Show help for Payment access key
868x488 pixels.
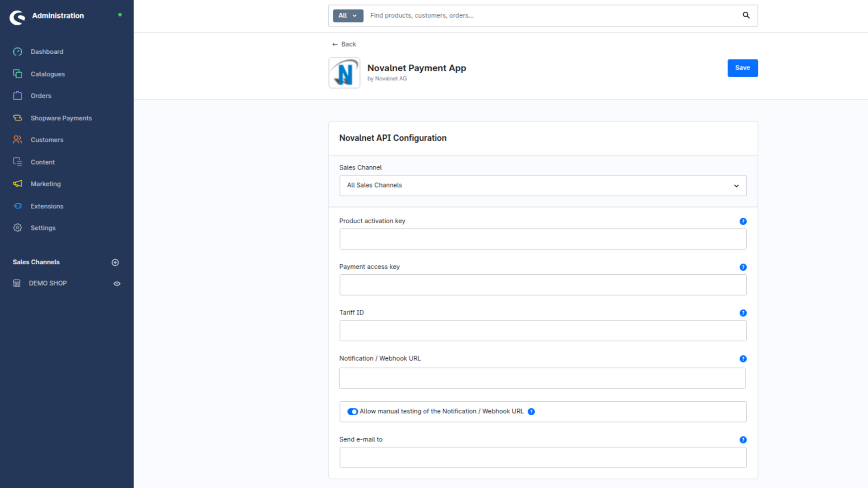coord(743,267)
